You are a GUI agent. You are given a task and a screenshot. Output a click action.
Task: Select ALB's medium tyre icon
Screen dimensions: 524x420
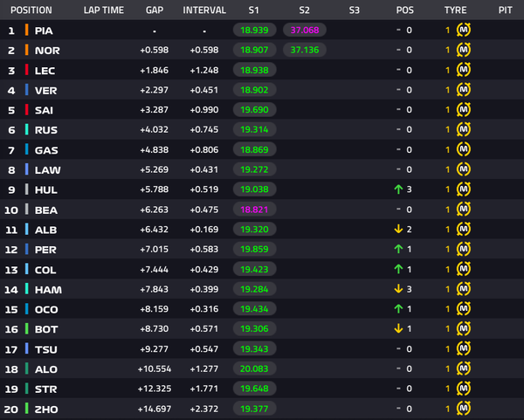[464, 229]
